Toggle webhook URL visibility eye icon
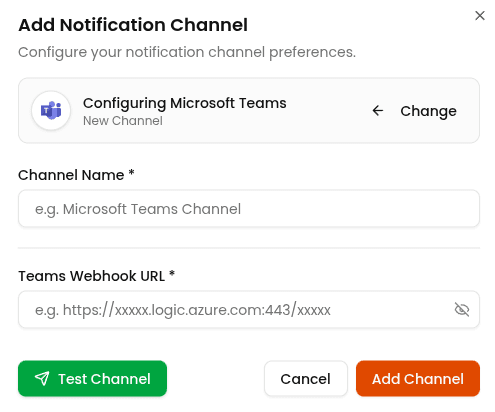The image size is (495, 412). point(462,310)
